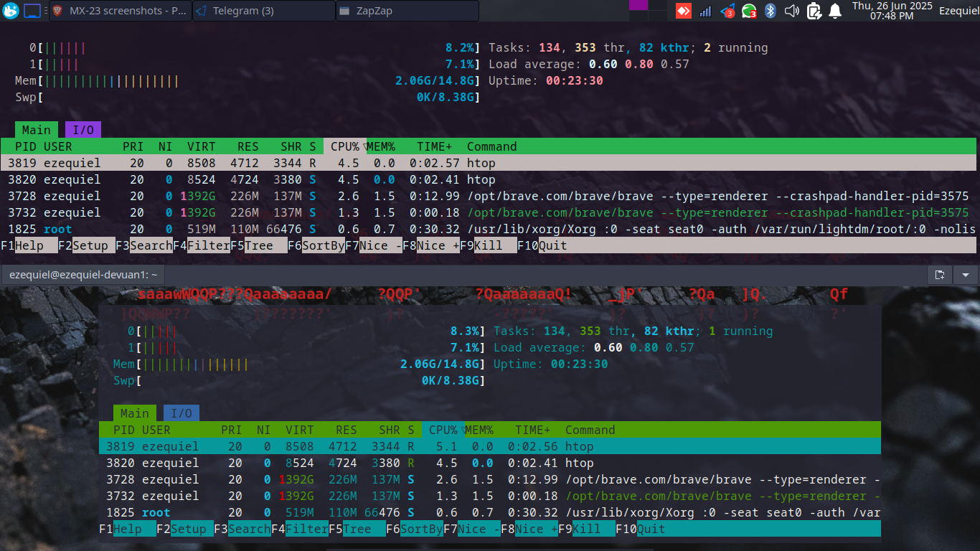The height and width of the screenshot is (551, 980).
Task: Select the Main tab in lower htop
Action: click(x=135, y=413)
